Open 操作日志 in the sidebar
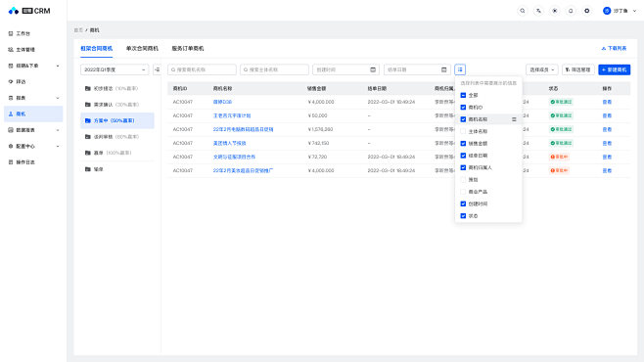 [x=33, y=162]
